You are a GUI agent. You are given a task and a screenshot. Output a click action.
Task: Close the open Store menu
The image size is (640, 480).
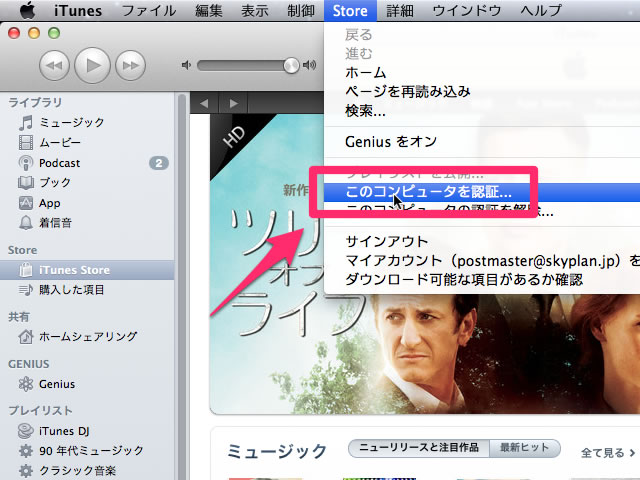[350, 11]
